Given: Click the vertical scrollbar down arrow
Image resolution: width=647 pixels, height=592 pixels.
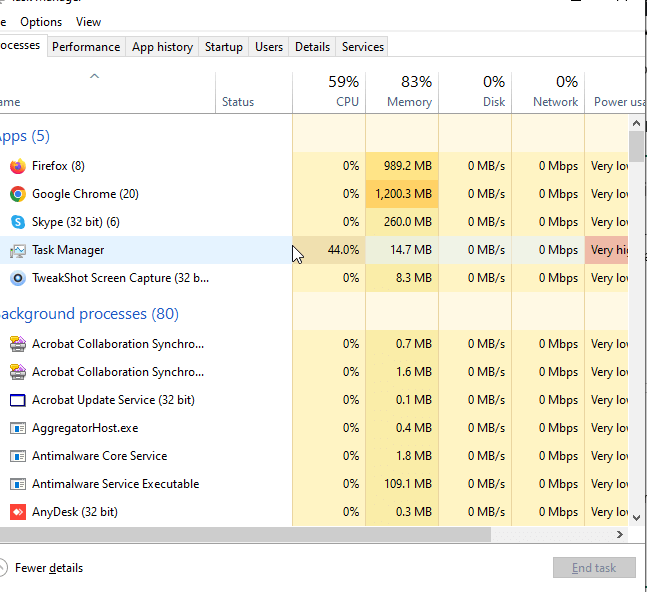Looking at the screenshot, I should (x=636, y=517).
